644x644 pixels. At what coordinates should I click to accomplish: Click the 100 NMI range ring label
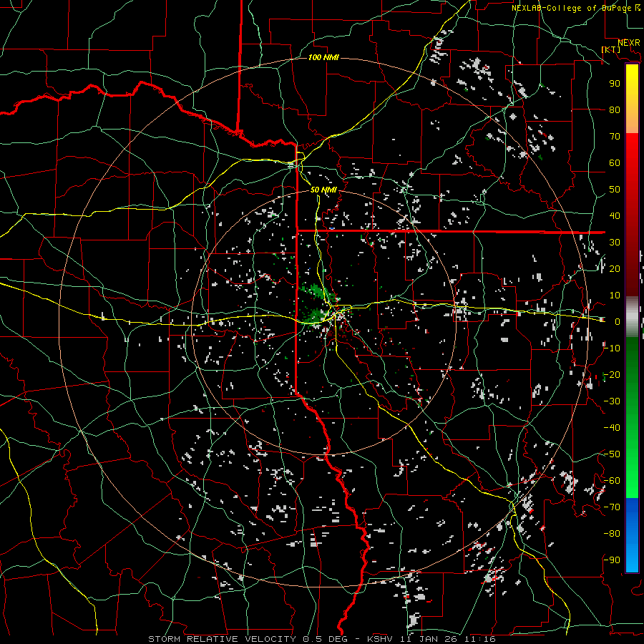pos(323,57)
